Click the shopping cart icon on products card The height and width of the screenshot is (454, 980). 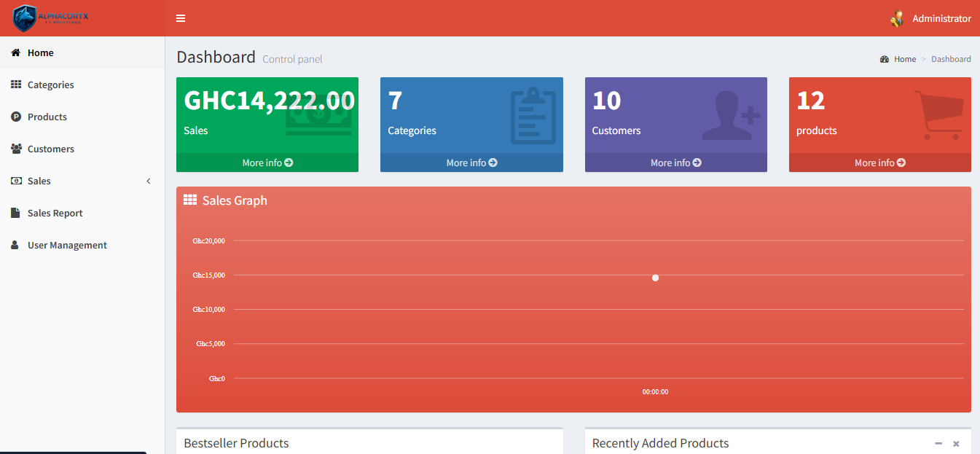939,114
